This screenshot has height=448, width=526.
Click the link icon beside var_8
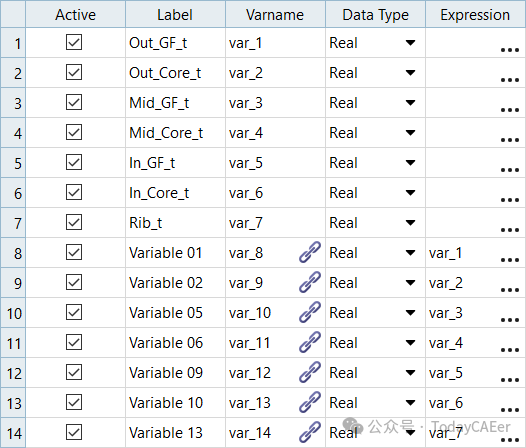click(310, 252)
